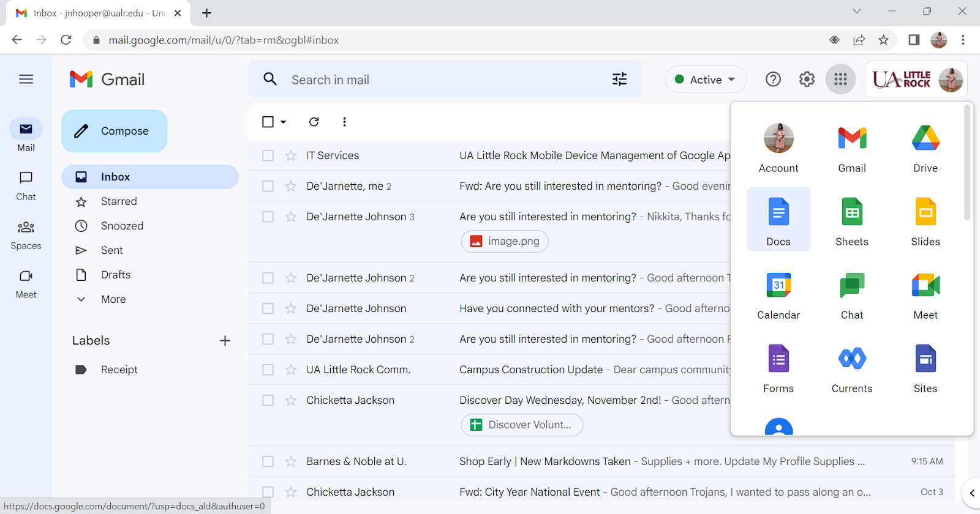Open Chrome's three-dot menu

[x=963, y=40]
